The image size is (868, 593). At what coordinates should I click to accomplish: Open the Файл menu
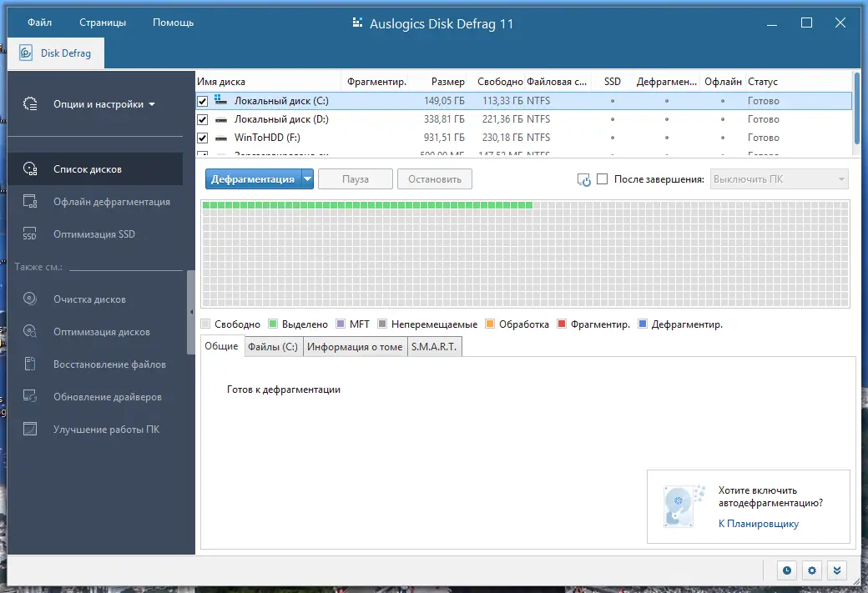coord(38,23)
